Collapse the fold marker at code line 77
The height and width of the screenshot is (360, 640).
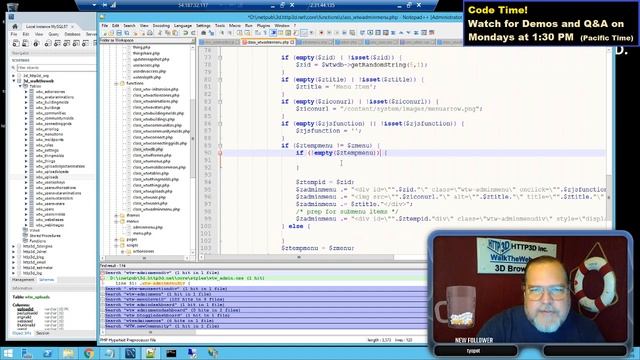(220, 58)
